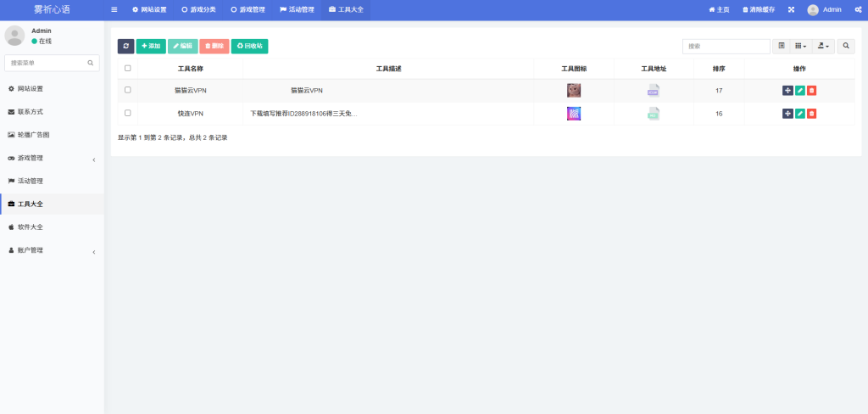Open the columns display dropdown
The width and height of the screenshot is (868, 414).
point(801,46)
